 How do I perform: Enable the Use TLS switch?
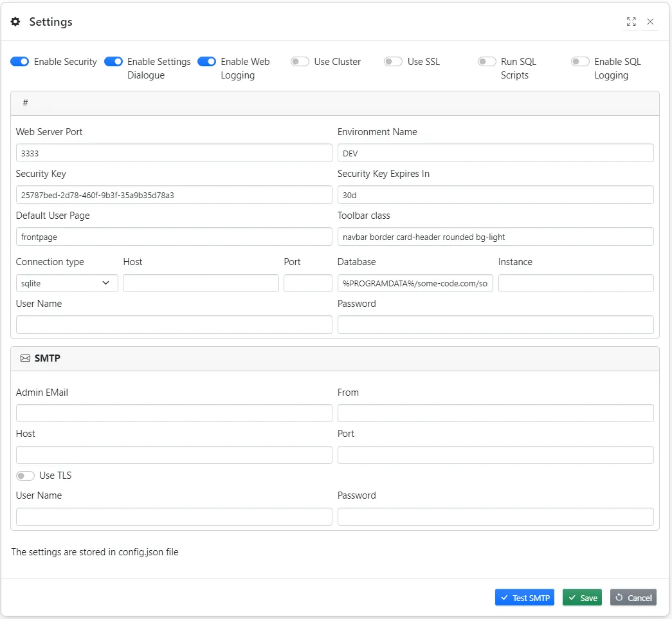click(25, 476)
